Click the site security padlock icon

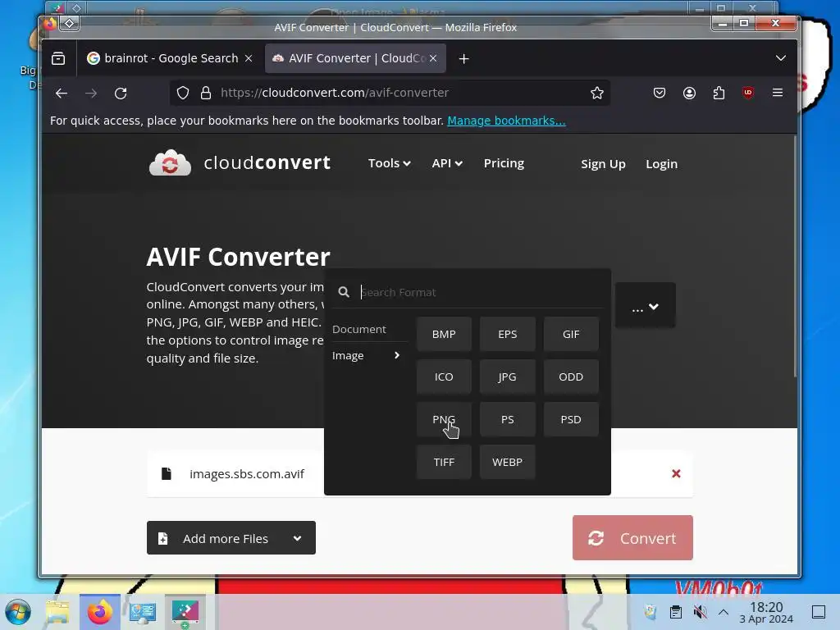[x=206, y=94]
